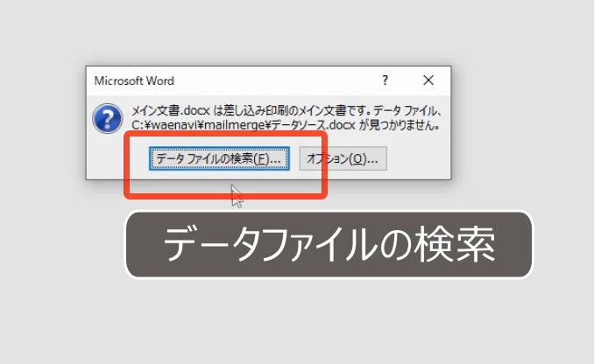Click message line メイン文書.docx は差し込み印刷のメイン文書です

pos(250,110)
